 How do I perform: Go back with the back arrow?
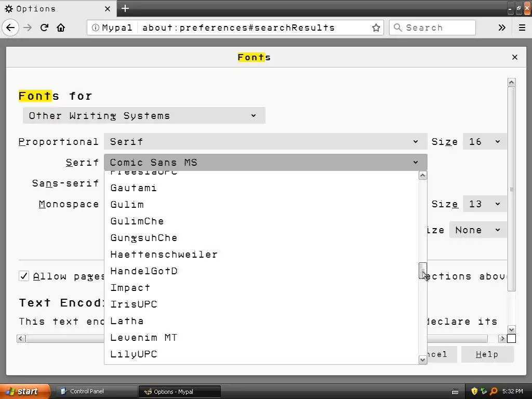point(10,28)
